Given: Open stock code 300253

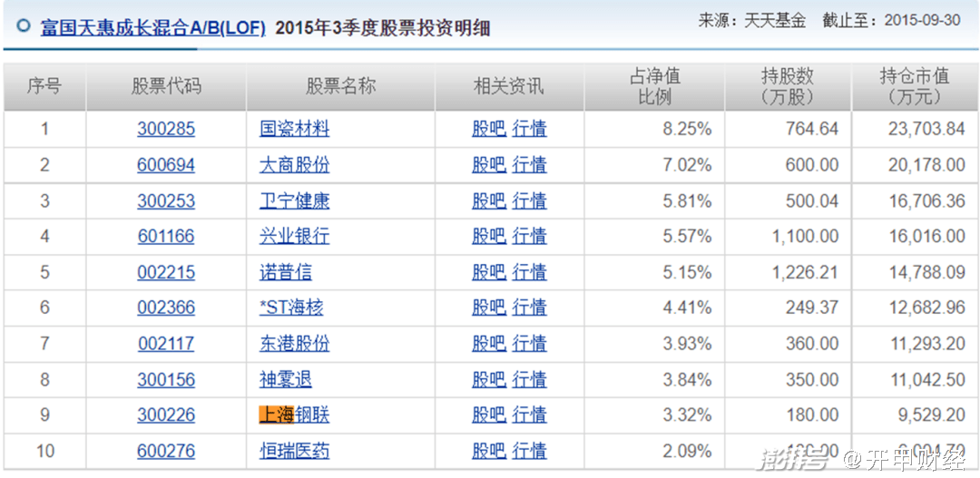Looking at the screenshot, I should (166, 201).
